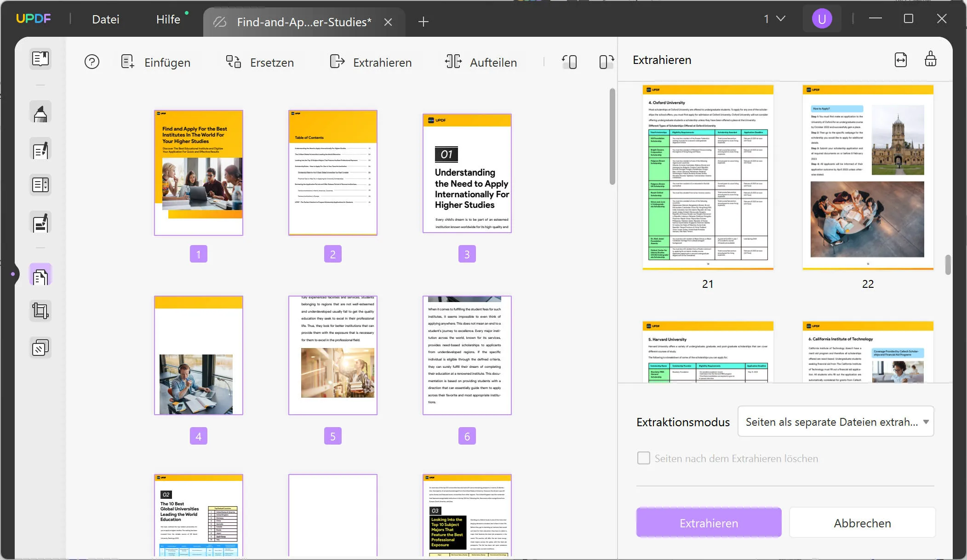The height and width of the screenshot is (560, 967).
Task: Click the fit-width icon in Extrahieren panel
Action: [901, 60]
